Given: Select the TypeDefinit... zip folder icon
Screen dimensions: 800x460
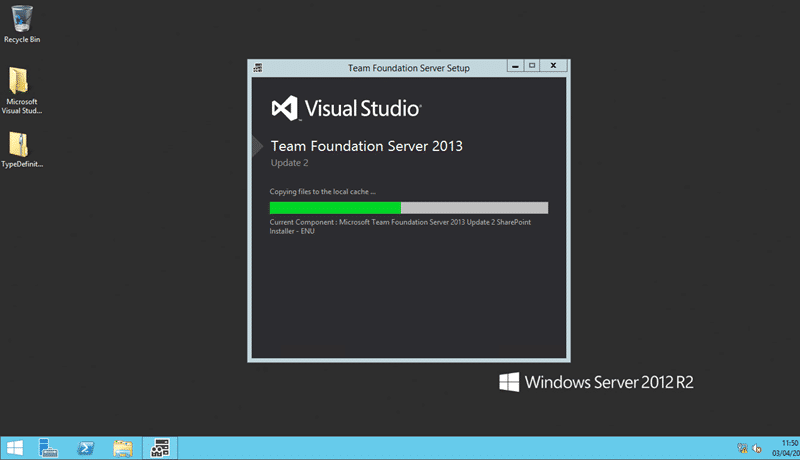Looking at the screenshot, I should (21, 149).
